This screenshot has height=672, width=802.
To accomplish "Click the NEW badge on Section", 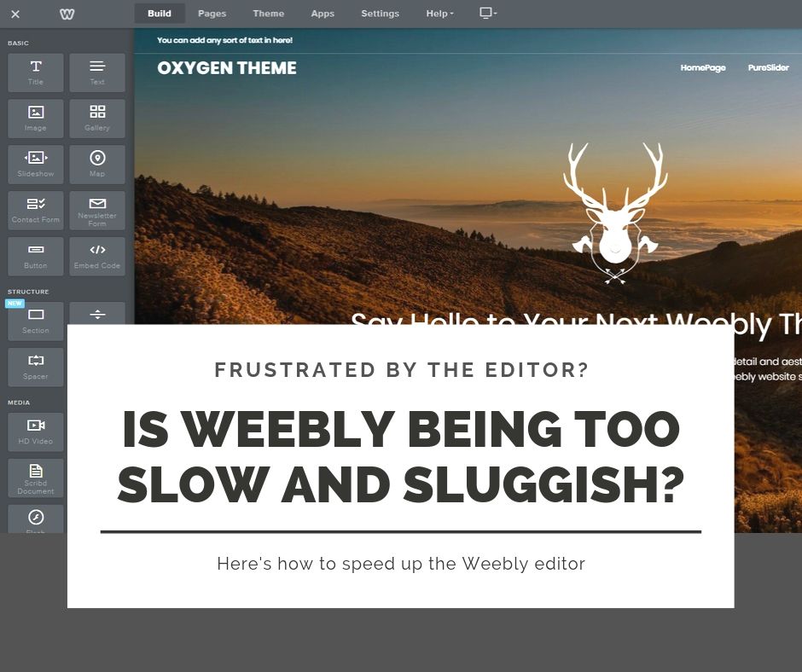I will coord(15,304).
